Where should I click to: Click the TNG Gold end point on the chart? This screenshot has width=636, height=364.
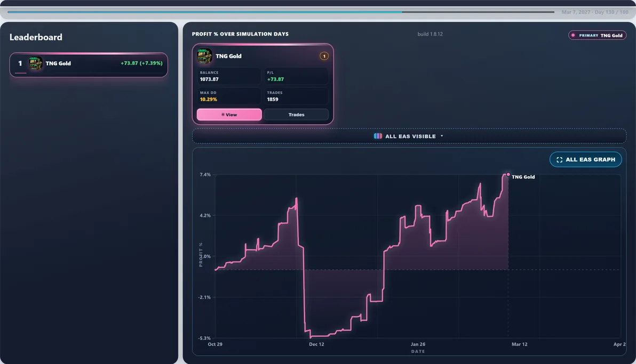pos(508,174)
